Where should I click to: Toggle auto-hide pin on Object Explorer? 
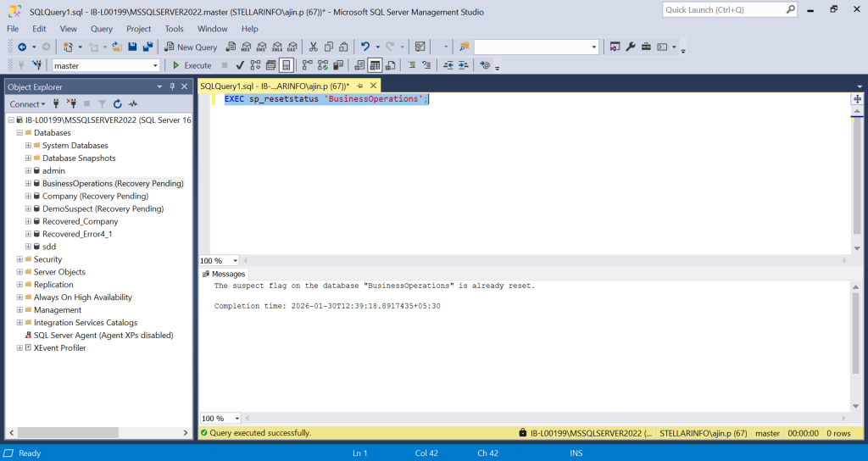point(172,86)
